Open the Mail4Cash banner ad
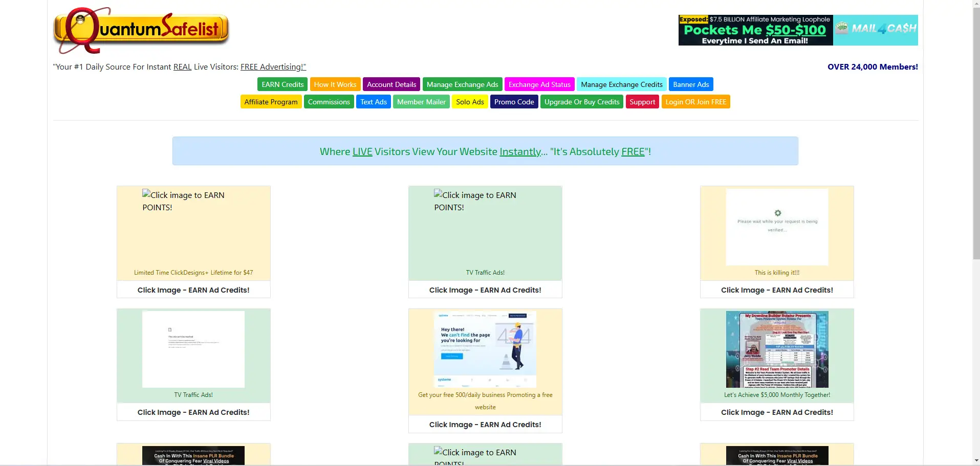Screen dimensions: 980x466 [798, 30]
